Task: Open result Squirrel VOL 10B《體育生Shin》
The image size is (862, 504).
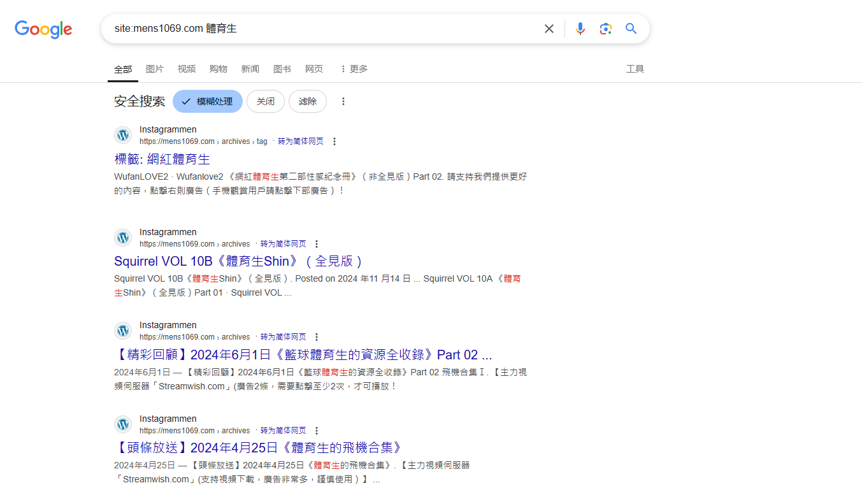Action: (x=239, y=261)
